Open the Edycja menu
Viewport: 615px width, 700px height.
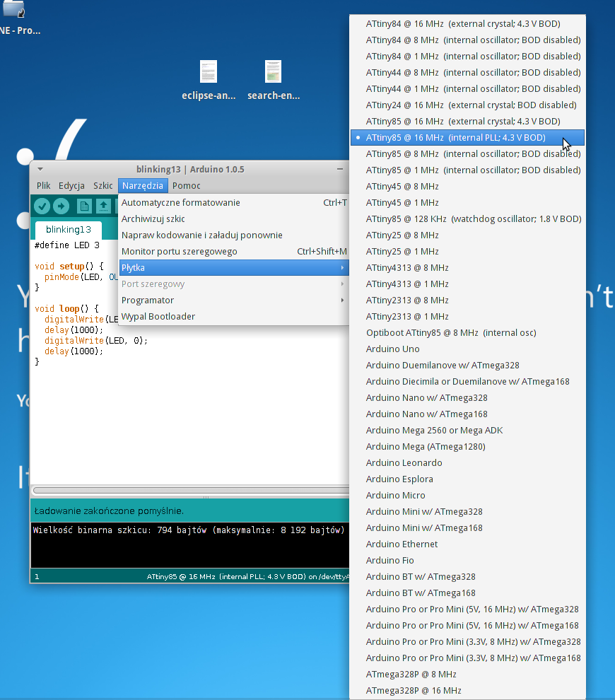(x=71, y=186)
